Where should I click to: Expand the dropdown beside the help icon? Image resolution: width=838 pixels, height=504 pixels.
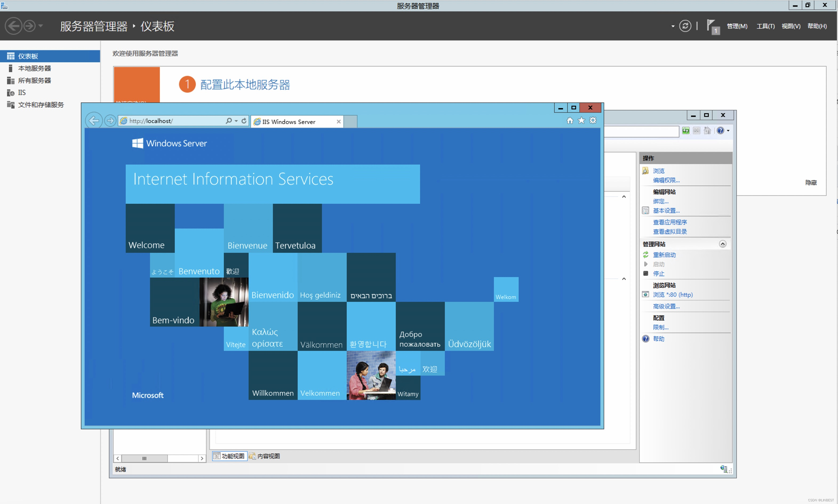[x=728, y=131]
